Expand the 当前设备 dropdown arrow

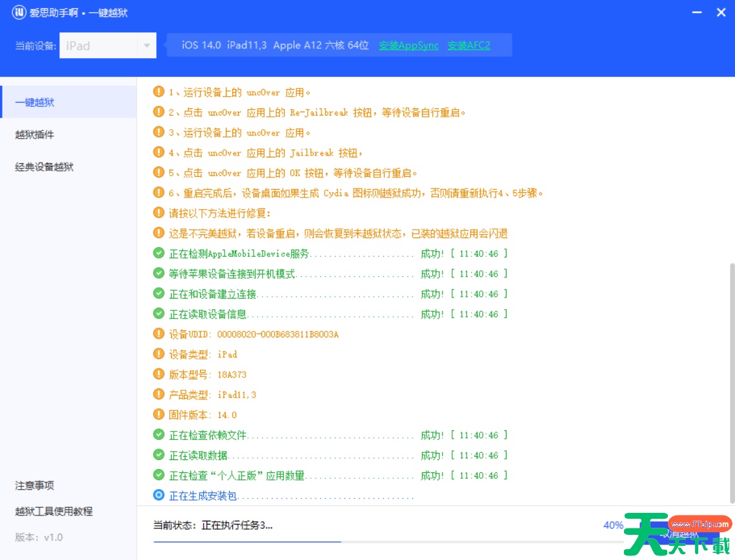(146, 46)
